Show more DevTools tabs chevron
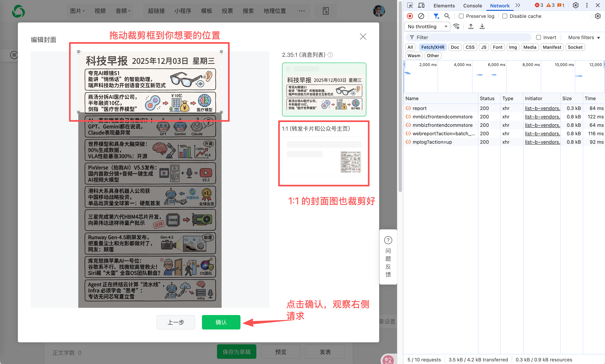Image resolution: width=605 pixels, height=364 pixels. pos(518,5)
